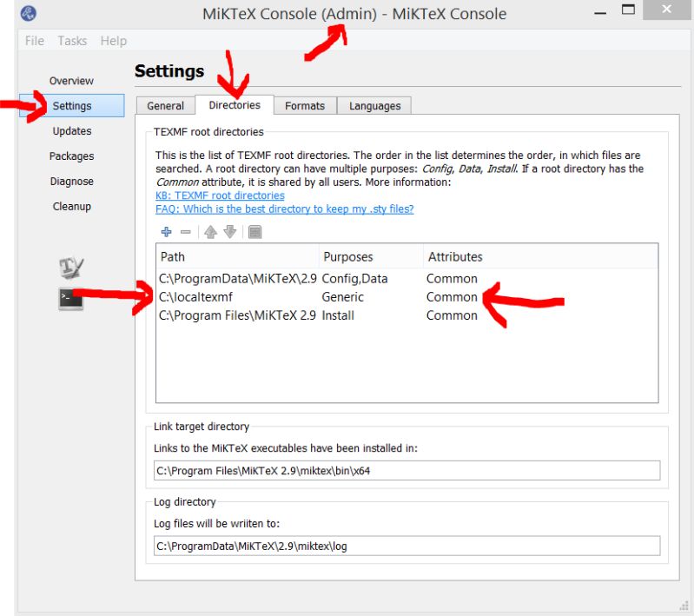Select the C:\ProgramData\MiKTeX\2.9 row

[407, 279]
